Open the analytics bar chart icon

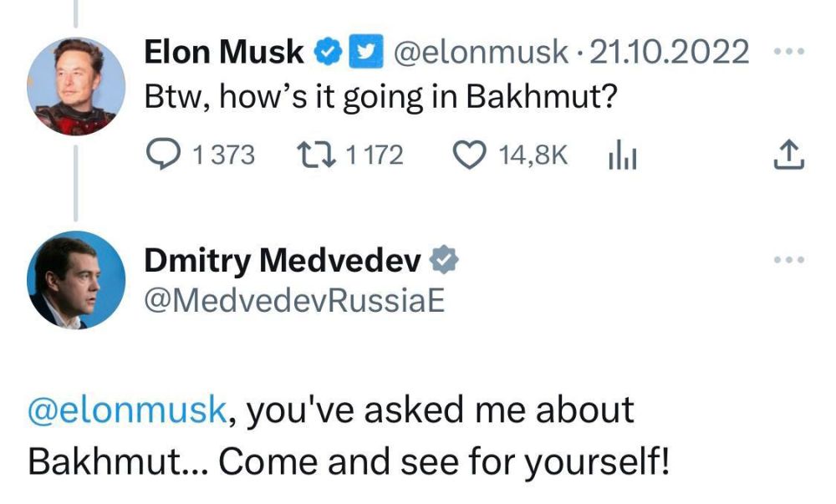621,152
